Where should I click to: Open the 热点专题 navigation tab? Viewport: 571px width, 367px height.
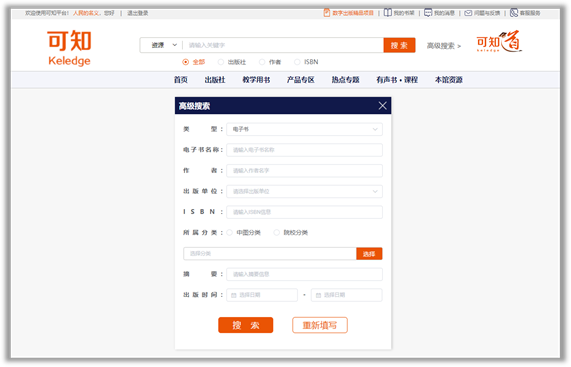point(345,80)
